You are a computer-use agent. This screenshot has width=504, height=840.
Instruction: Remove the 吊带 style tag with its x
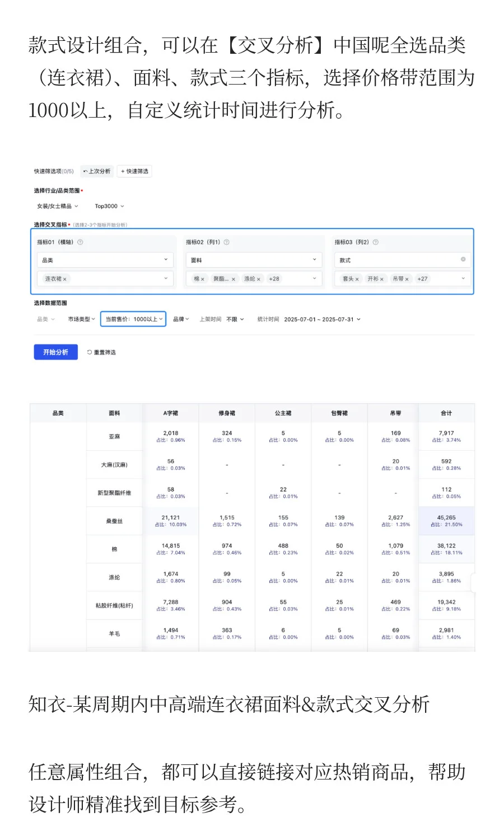pyautogui.click(x=407, y=279)
